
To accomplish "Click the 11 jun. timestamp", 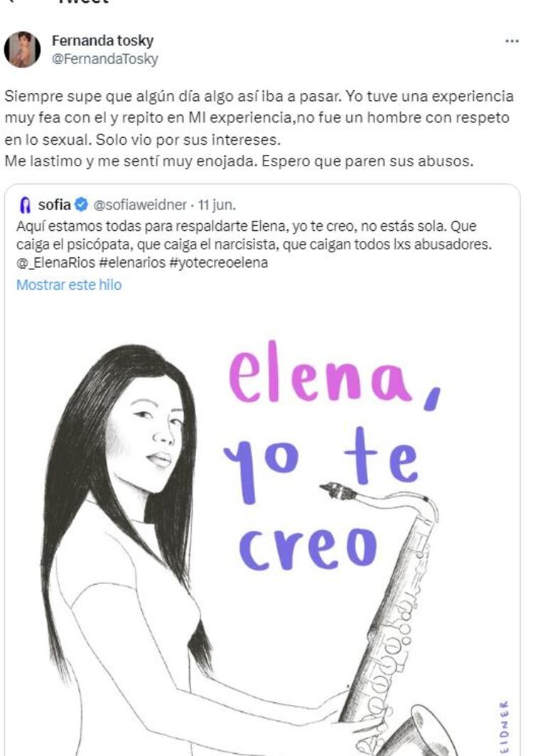I will point(217,205).
